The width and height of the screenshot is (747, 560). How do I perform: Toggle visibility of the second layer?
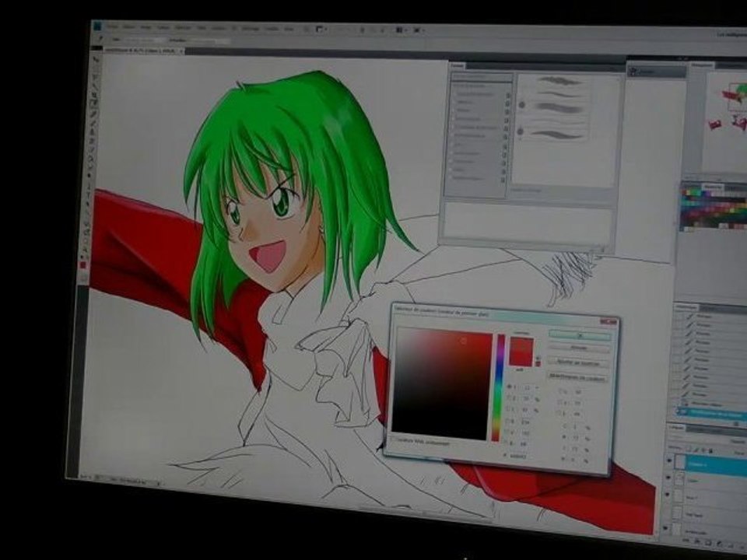[x=669, y=478]
